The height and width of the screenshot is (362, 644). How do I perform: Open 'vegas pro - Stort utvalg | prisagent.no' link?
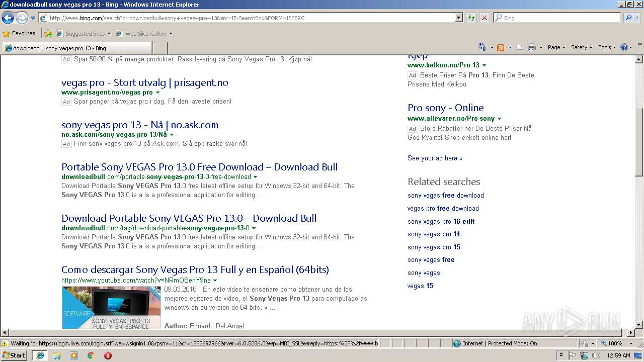click(145, 82)
